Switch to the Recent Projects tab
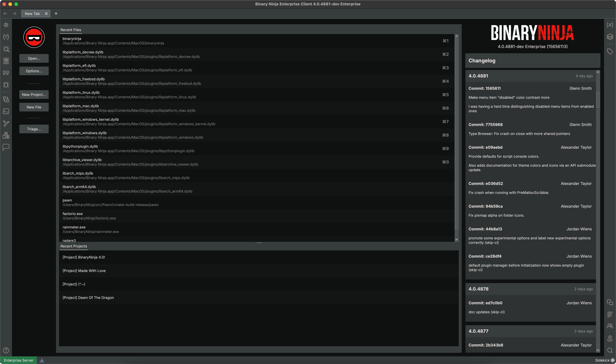Viewport: 616px width, 364px height. (x=74, y=246)
